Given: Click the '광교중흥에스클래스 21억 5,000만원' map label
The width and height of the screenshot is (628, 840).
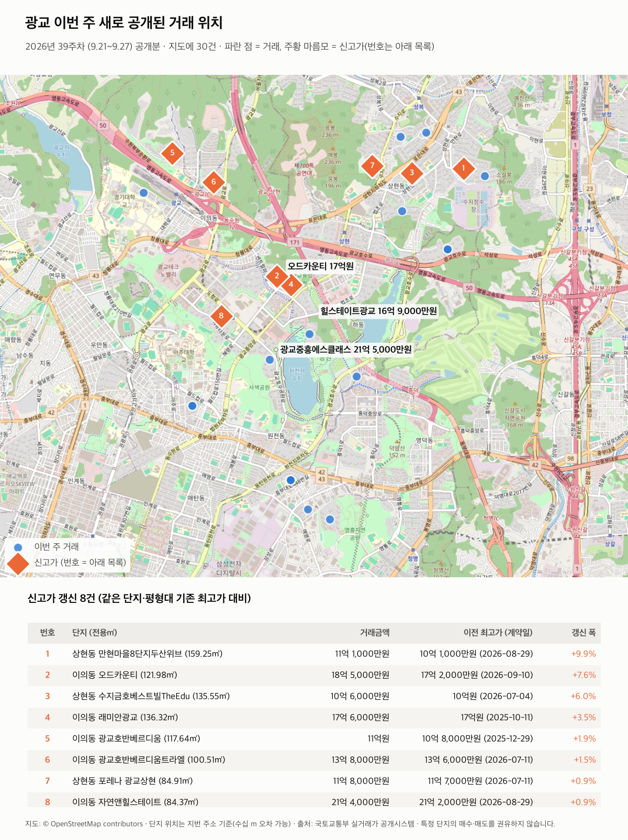Looking at the screenshot, I should [346, 350].
